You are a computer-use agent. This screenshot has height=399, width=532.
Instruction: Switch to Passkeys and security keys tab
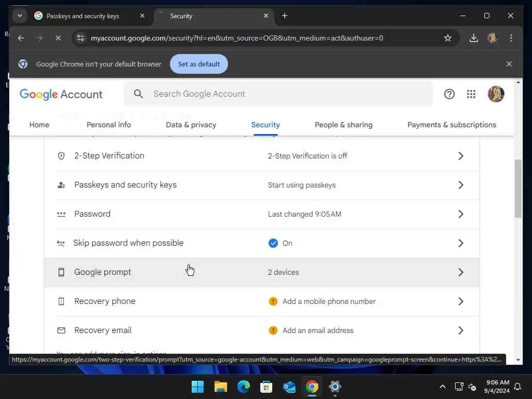83,16
